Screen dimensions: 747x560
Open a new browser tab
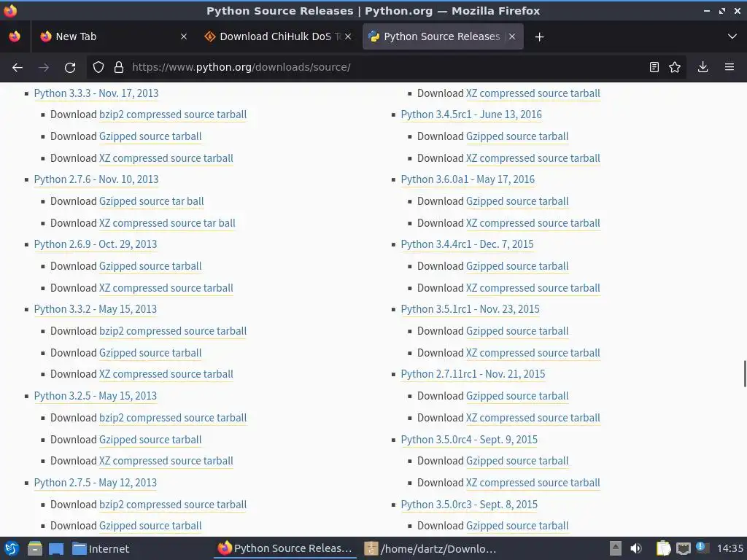(x=539, y=36)
